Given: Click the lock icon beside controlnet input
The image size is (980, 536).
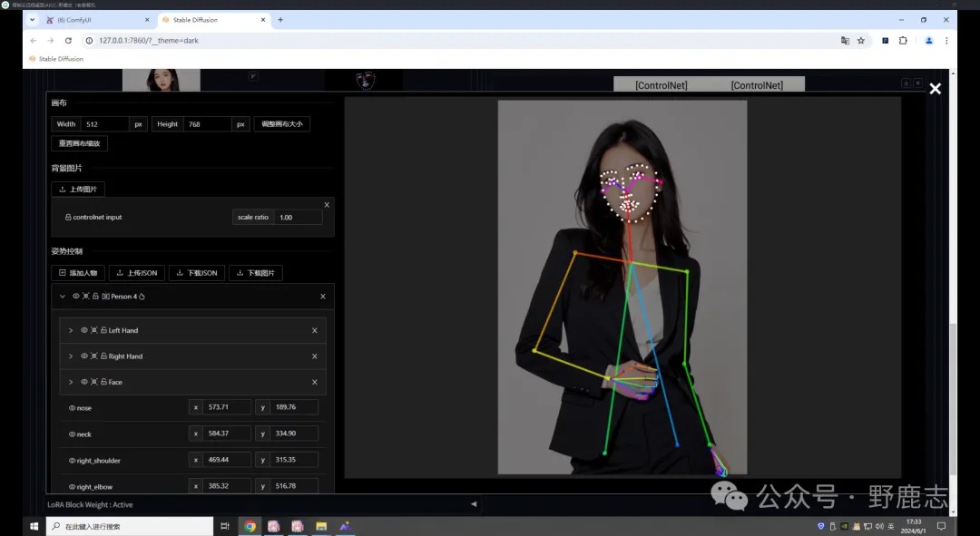Looking at the screenshot, I should (68, 217).
